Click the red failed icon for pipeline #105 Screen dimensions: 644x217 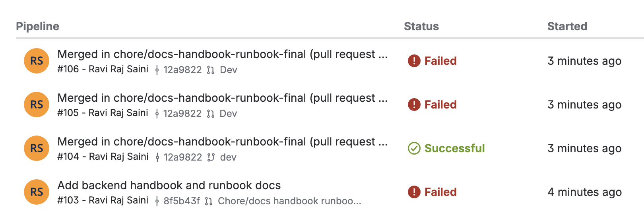(414, 105)
